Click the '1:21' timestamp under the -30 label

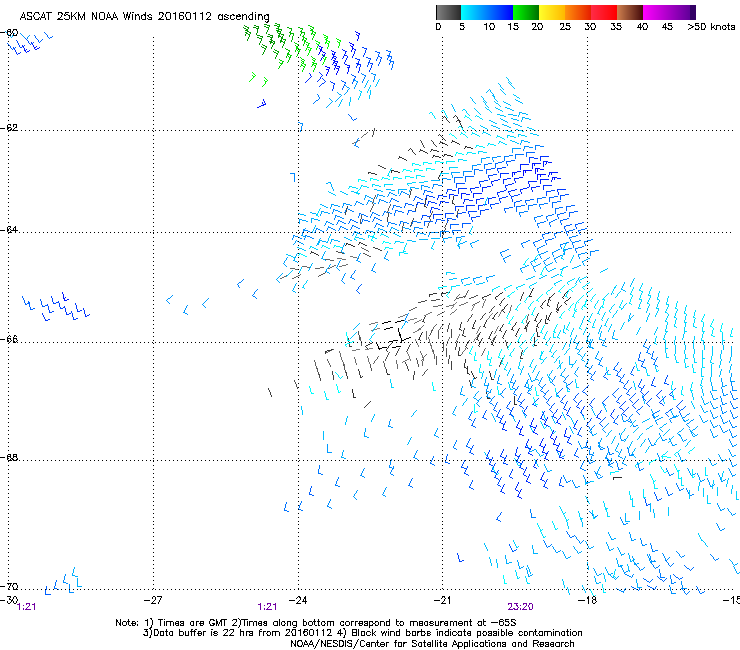pos(26,607)
